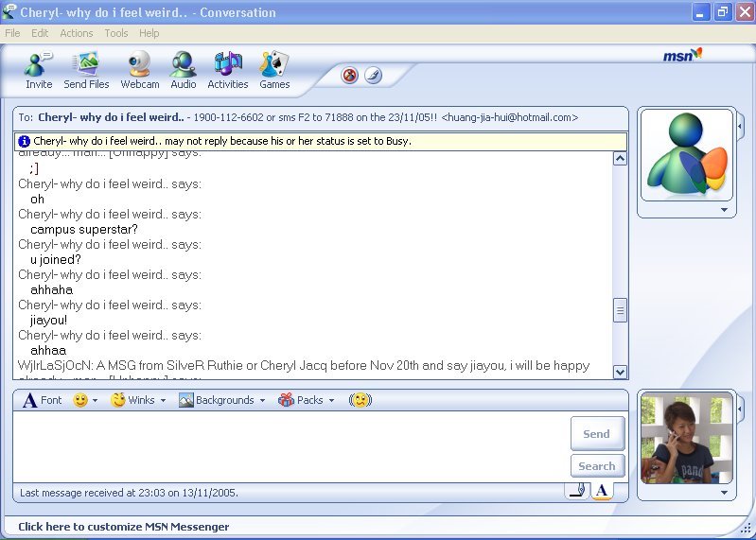
Task: Click the huang-jia-hui@hotmail.com address
Action: tap(509, 117)
